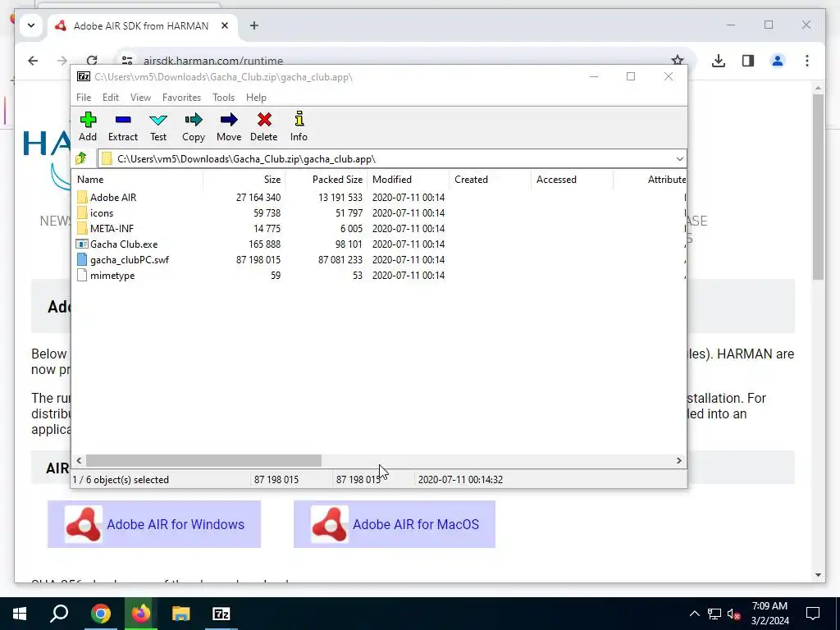Sort by Packed Size column header
This screenshot has width=840, height=630.
click(x=326, y=180)
